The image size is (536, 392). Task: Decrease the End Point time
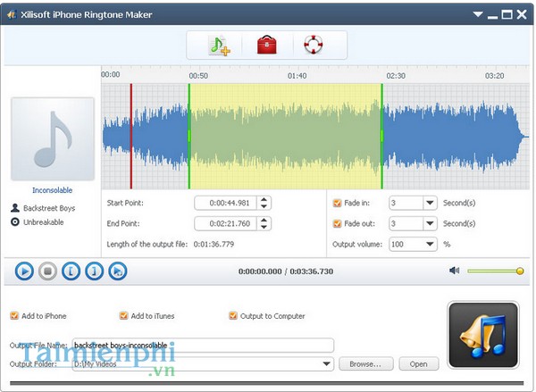pos(264,227)
